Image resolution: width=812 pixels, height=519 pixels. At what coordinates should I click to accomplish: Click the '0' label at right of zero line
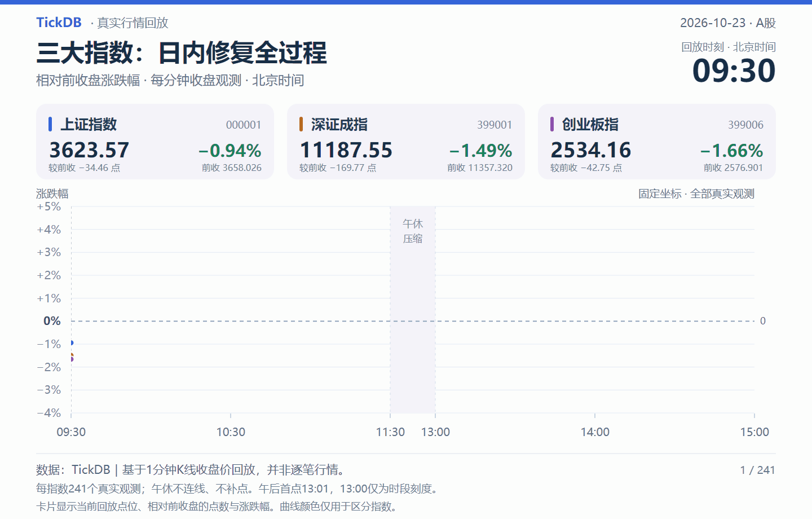pyautogui.click(x=763, y=321)
